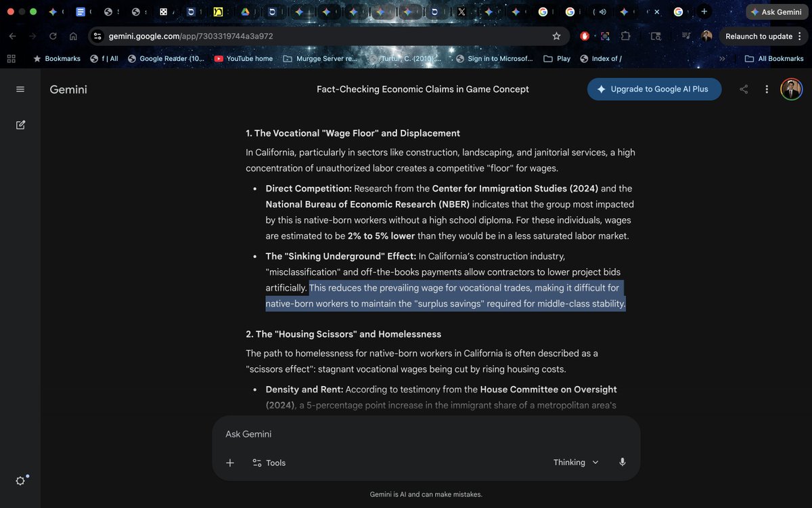Click heading 'The Housing Scissors and Homelessness'

[x=343, y=335]
